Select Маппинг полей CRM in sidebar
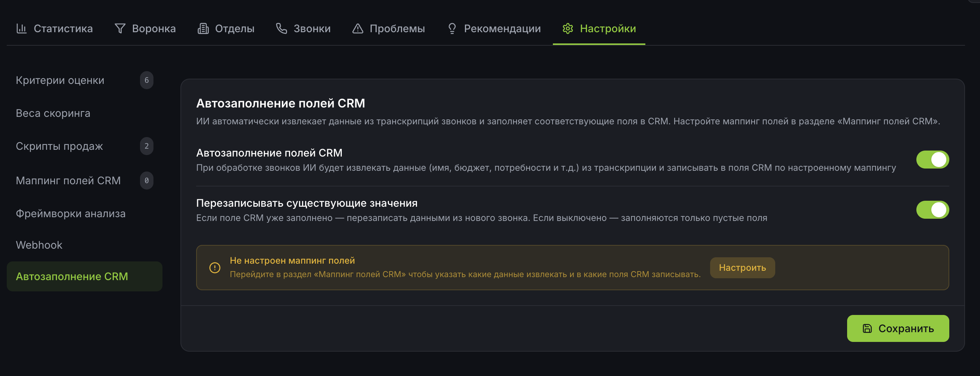980x376 pixels. [68, 181]
